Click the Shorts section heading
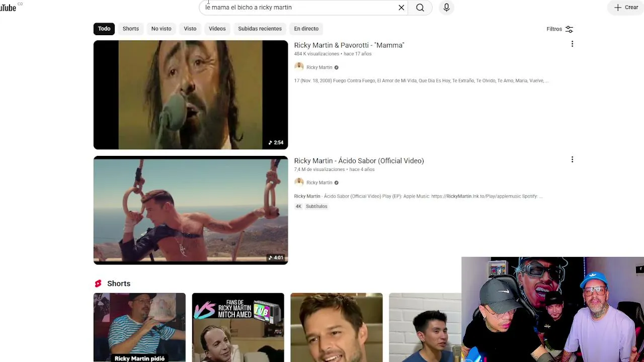The height and width of the screenshot is (362, 644). coord(119,284)
